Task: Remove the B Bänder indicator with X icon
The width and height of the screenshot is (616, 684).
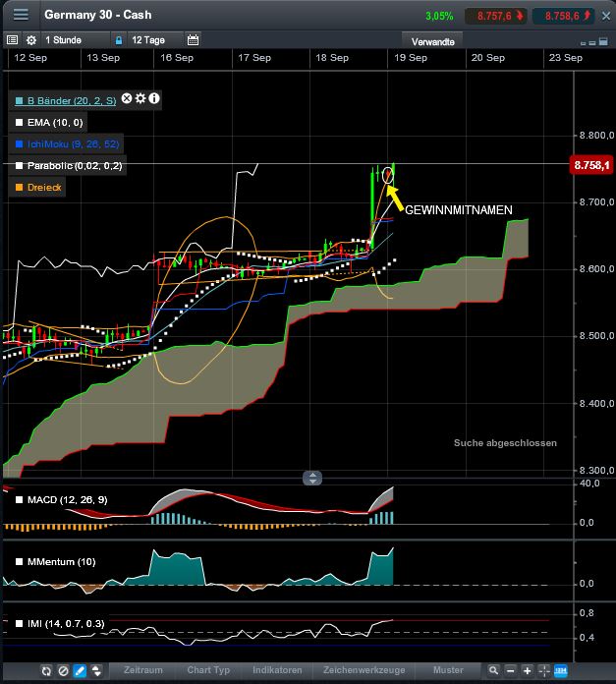Action: pos(127,98)
